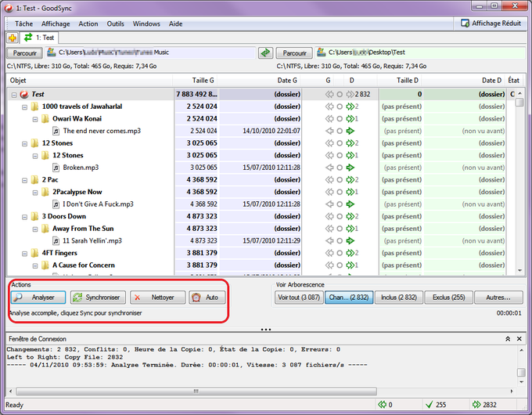The width and height of the screenshot is (532, 415).
Task: Collapse A Cause for Concern folder
Action: tap(35, 266)
